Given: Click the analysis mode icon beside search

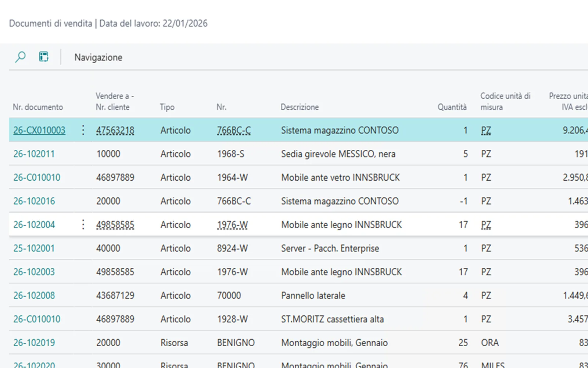Looking at the screenshot, I should coord(44,57).
